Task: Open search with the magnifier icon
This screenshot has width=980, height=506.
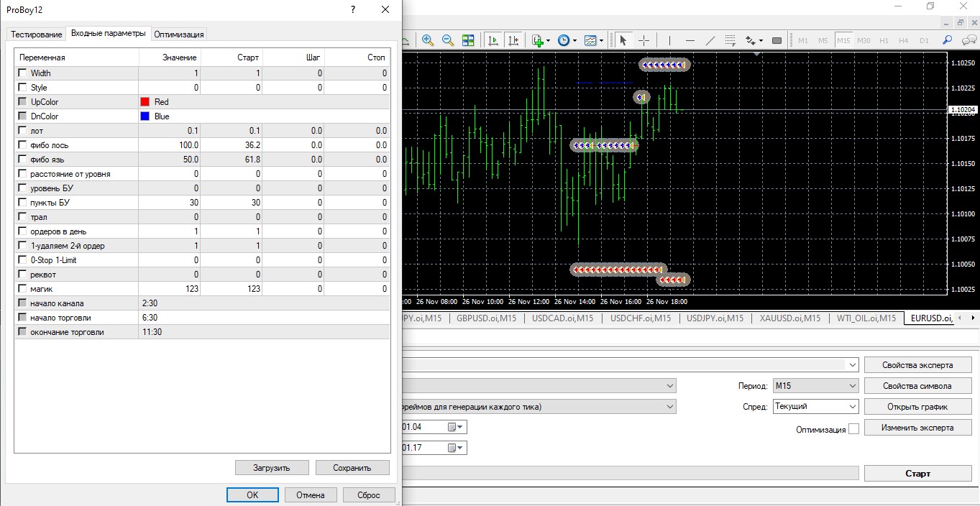Action: pos(948,40)
